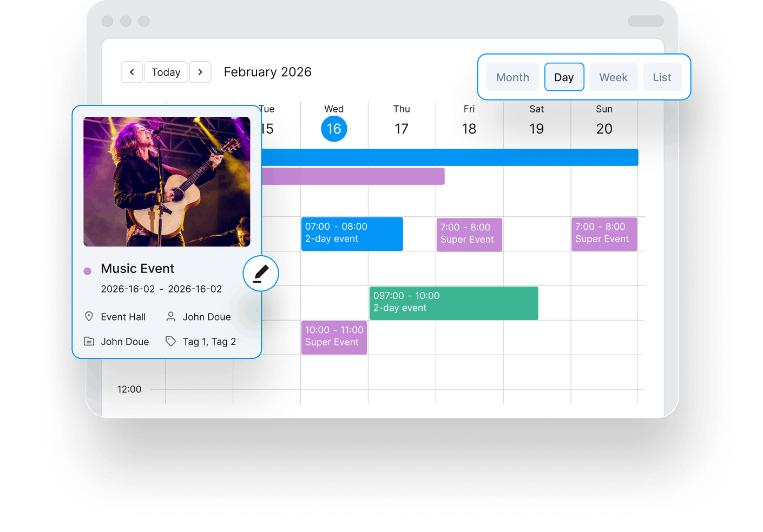Click the tag icon beside Tag 1, Tag 2
This screenshot has width=763, height=532.
(170, 341)
